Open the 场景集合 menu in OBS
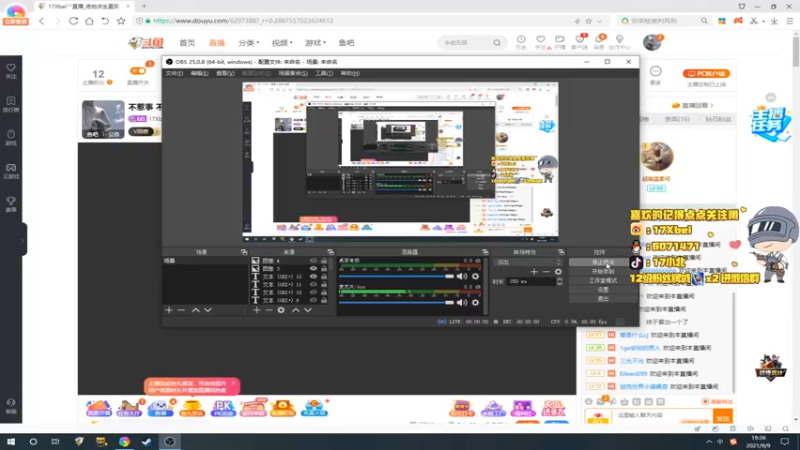 293,73
